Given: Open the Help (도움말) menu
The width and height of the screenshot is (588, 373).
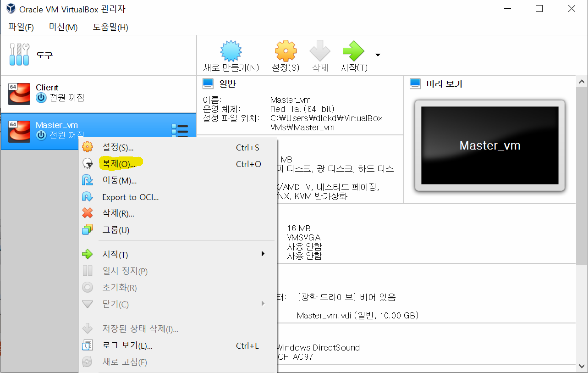Looking at the screenshot, I should [x=110, y=27].
